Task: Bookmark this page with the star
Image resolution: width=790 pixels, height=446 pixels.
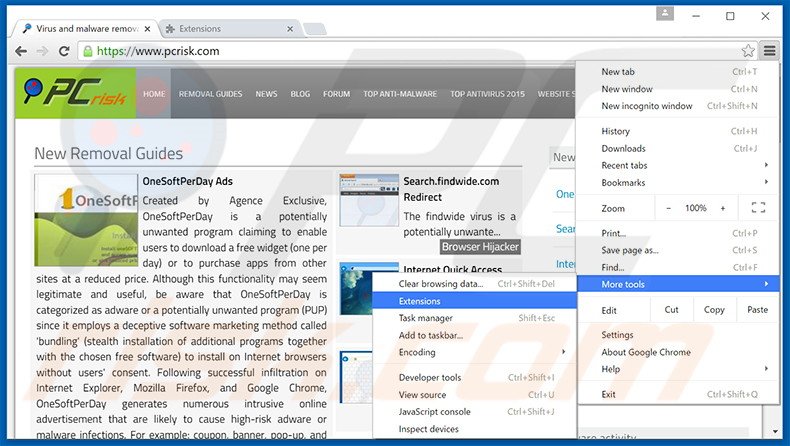Action: tap(748, 51)
